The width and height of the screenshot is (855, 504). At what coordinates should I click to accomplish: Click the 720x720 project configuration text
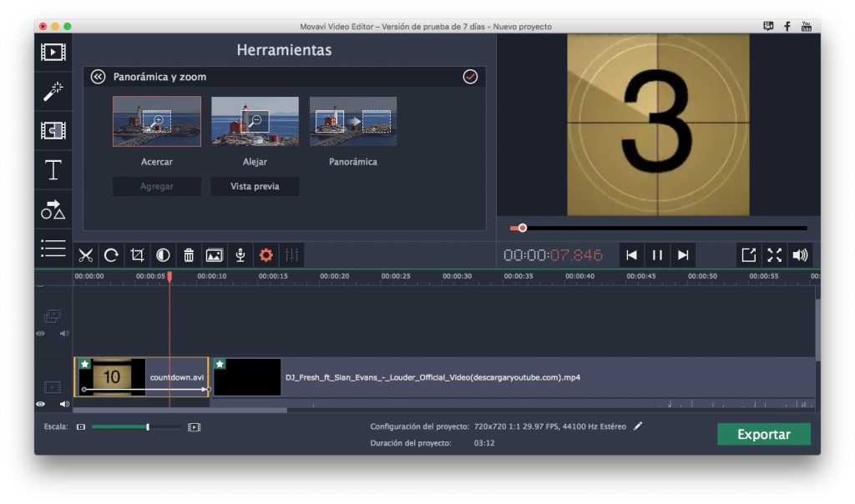[549, 426]
